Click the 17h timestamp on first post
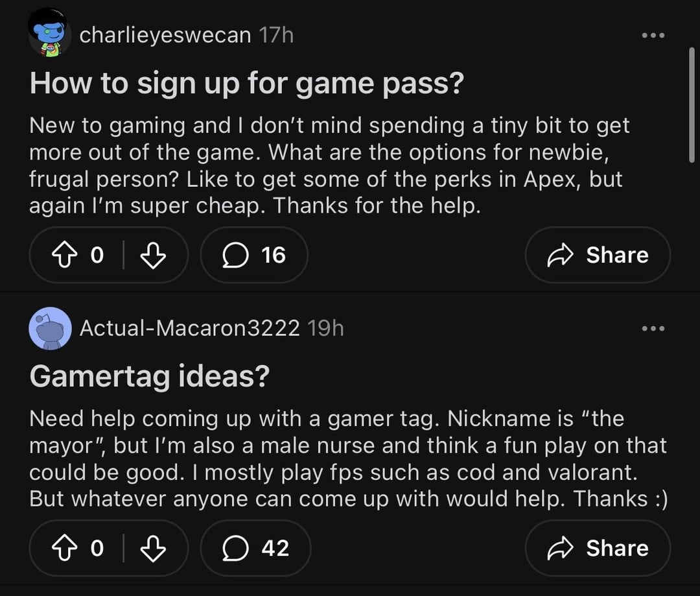700x596 pixels. tap(276, 35)
